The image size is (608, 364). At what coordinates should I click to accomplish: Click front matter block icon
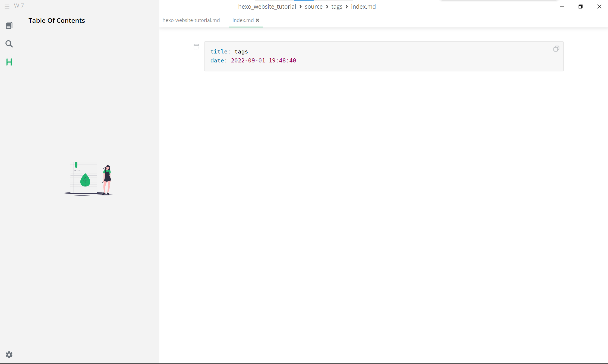196,46
